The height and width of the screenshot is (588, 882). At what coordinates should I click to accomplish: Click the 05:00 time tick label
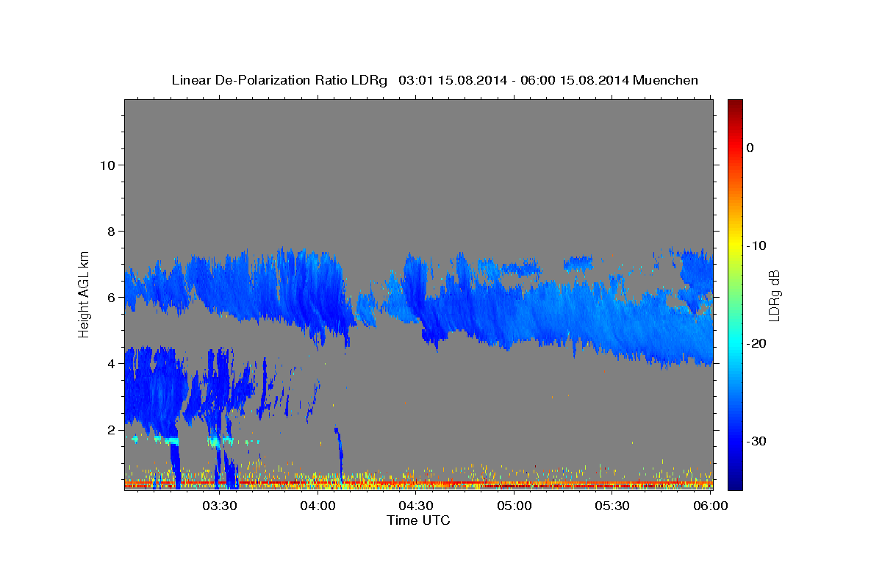(514, 506)
